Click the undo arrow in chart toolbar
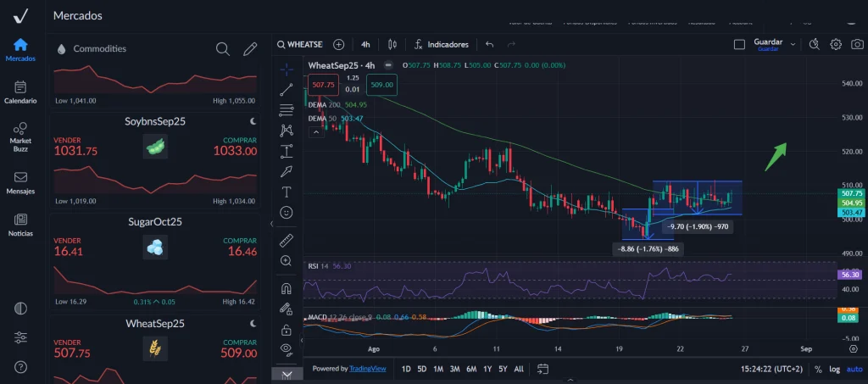The image size is (868, 384). click(489, 44)
